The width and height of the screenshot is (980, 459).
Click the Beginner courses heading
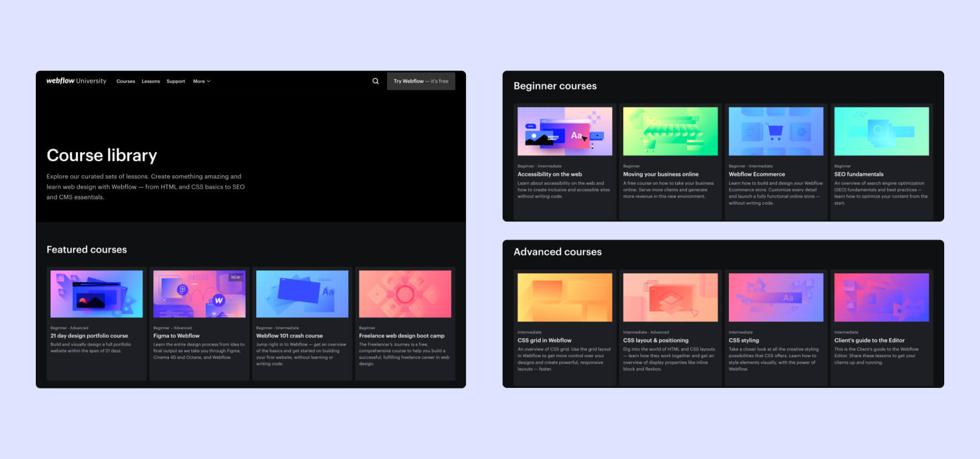(555, 86)
